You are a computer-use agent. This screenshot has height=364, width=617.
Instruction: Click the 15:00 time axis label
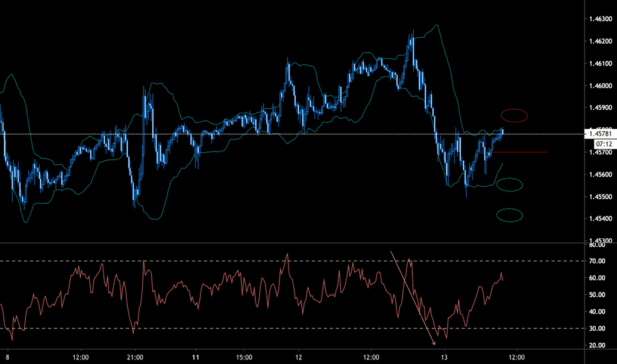(244, 357)
